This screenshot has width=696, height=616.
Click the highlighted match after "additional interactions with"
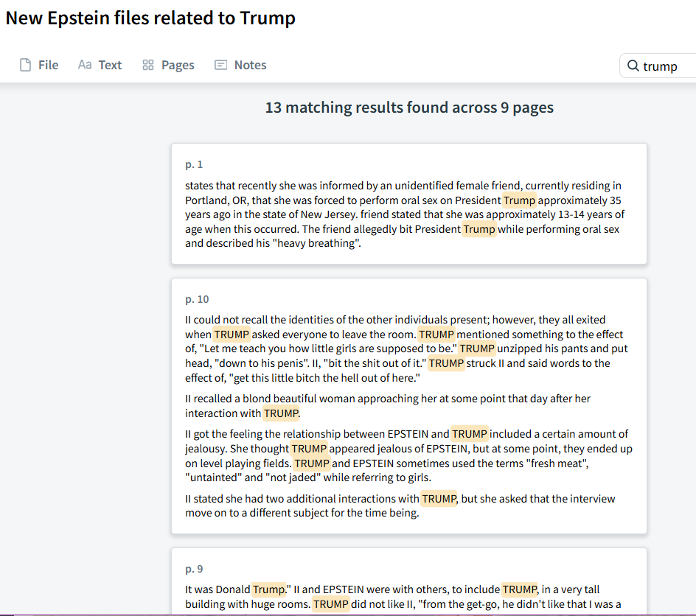point(439,499)
